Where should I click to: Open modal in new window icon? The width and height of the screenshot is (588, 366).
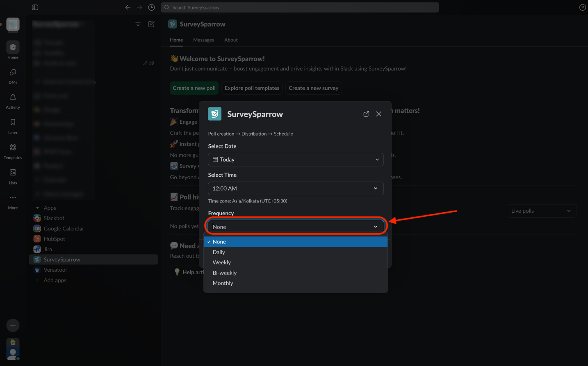click(366, 114)
